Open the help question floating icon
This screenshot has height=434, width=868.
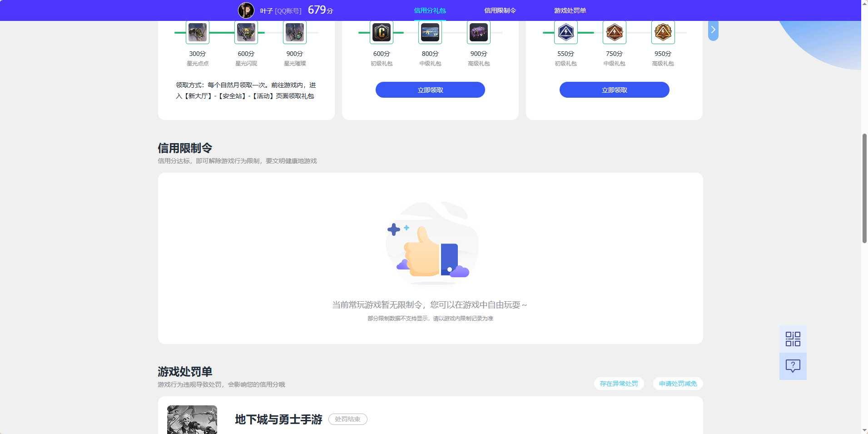click(x=793, y=366)
